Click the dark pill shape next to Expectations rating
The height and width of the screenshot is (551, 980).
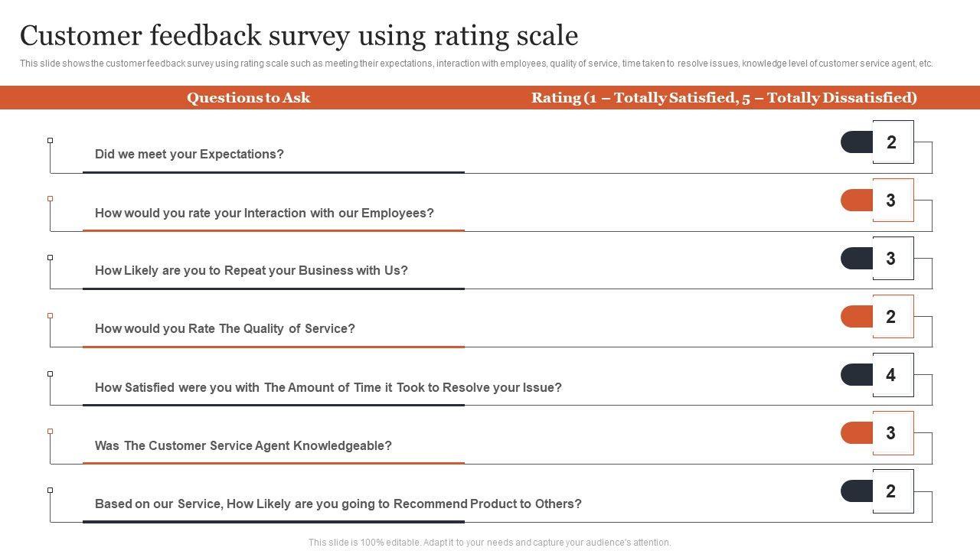pos(857,142)
